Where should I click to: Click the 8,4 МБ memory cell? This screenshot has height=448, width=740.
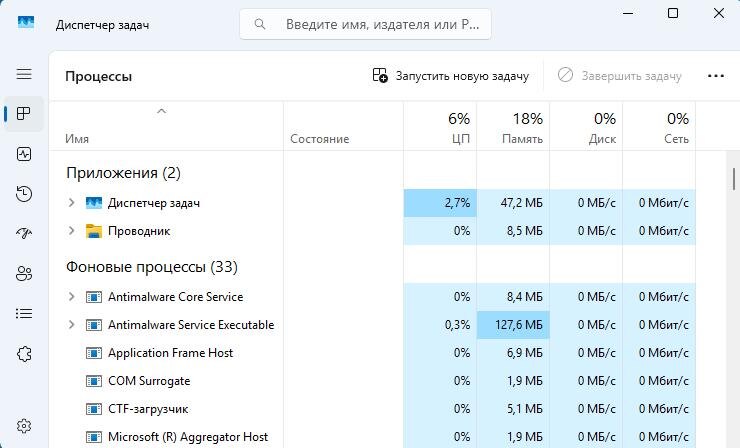513,297
